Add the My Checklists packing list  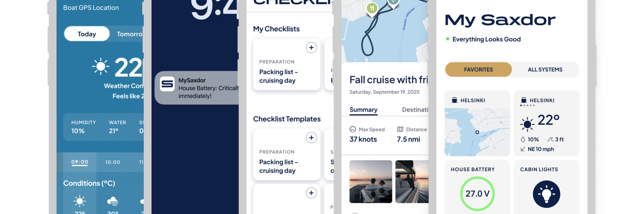311,48
